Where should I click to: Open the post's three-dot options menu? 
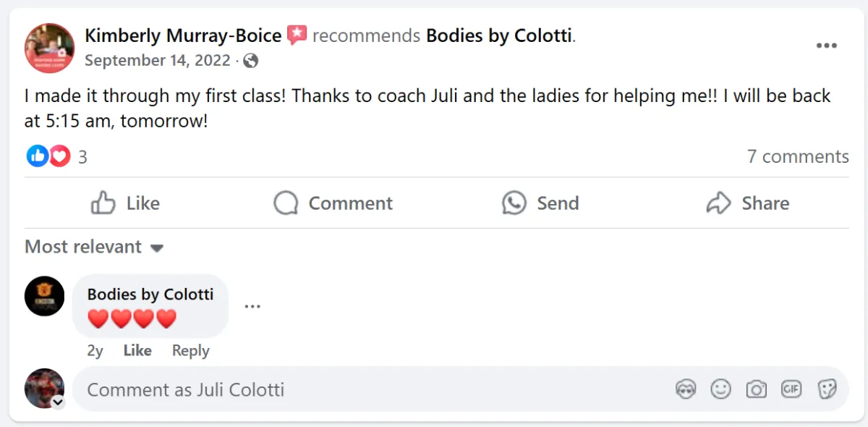(826, 46)
